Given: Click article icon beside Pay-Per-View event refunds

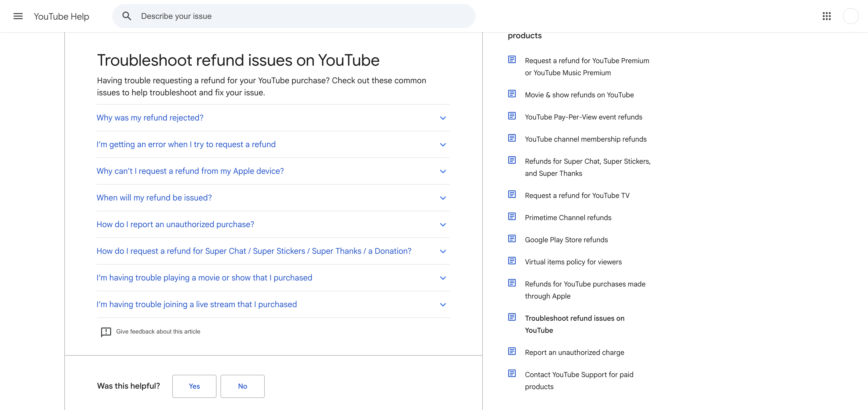Looking at the screenshot, I should coord(512,116).
